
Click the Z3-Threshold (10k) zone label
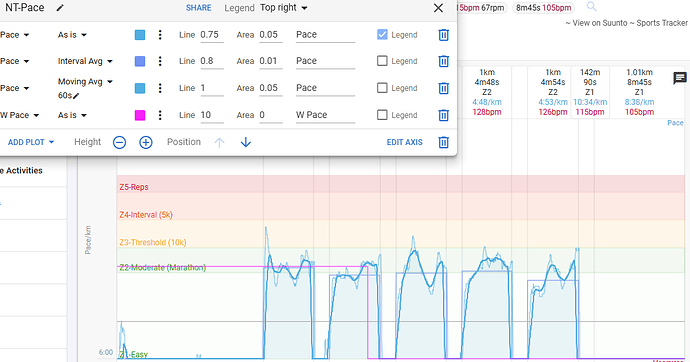[x=153, y=242]
